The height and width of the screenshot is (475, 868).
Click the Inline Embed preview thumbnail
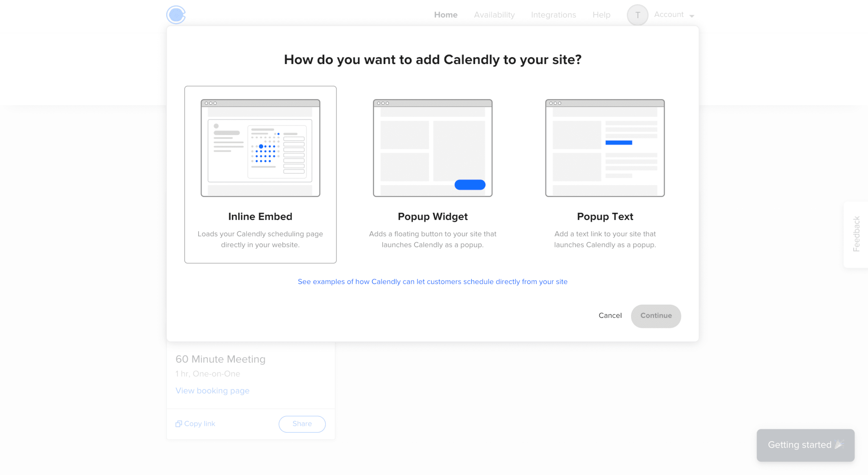[x=260, y=148]
